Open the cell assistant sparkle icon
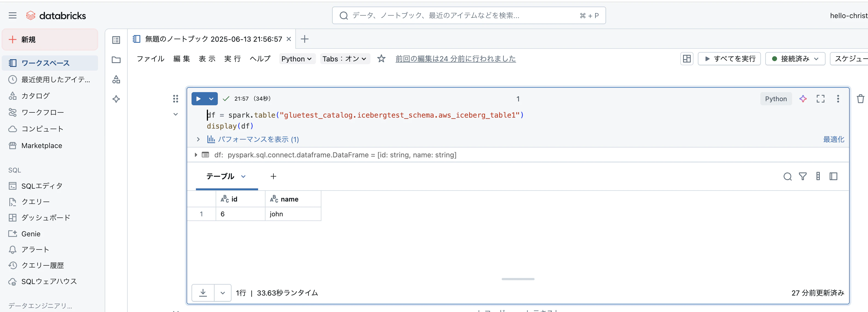 [x=803, y=98]
